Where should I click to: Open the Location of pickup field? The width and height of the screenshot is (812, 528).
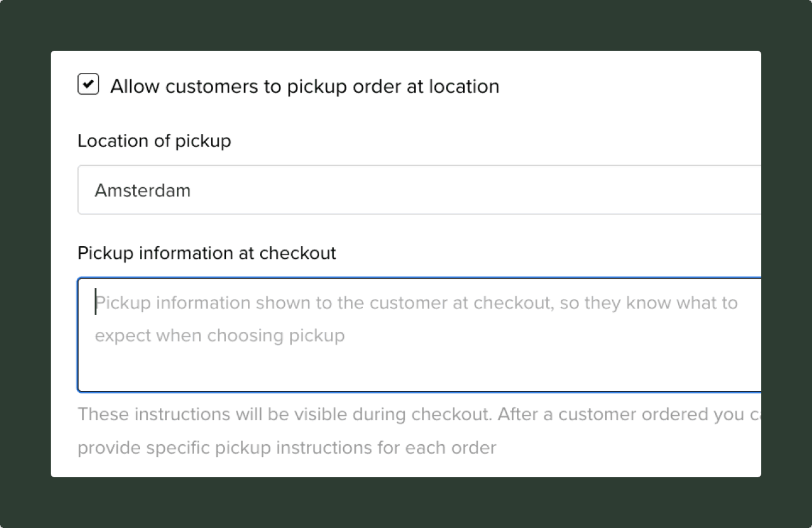419,190
